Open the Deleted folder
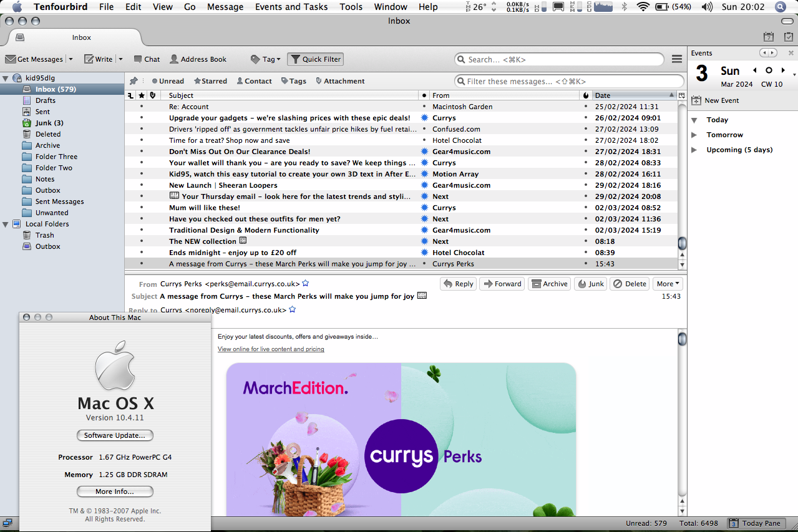 [x=48, y=134]
